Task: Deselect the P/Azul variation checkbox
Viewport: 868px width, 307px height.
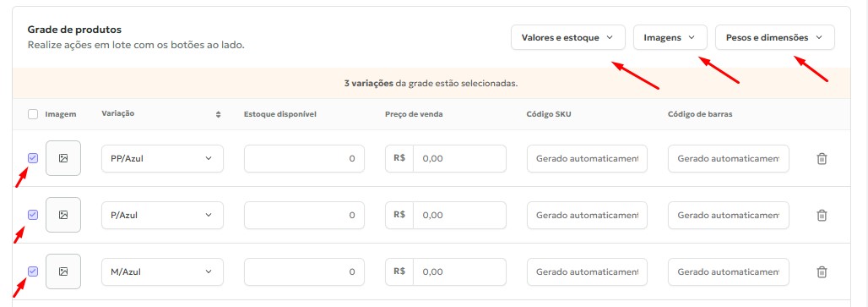Action: point(33,215)
